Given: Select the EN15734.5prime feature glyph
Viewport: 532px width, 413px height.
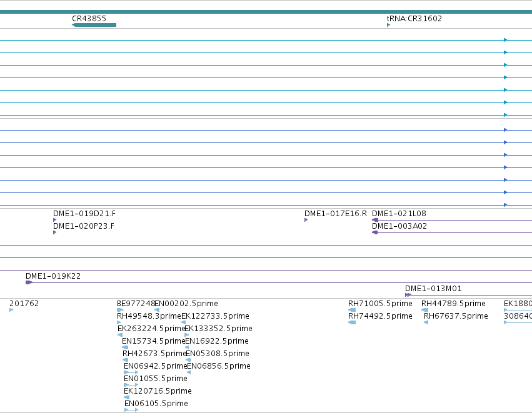Looking at the screenshot, I should tap(125, 347).
